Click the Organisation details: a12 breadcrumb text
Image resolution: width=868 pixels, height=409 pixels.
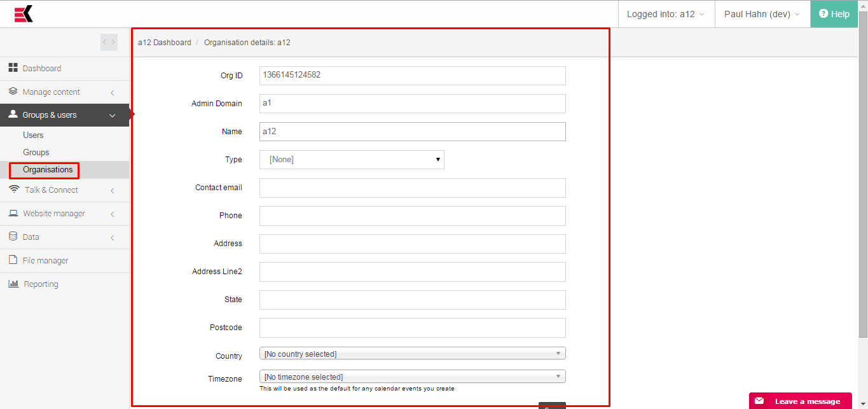click(247, 43)
